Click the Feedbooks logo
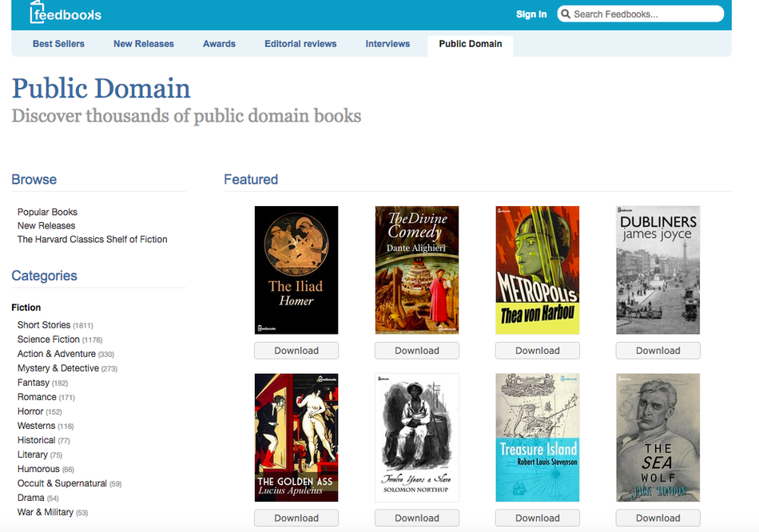The width and height of the screenshot is (759, 532). click(x=66, y=13)
